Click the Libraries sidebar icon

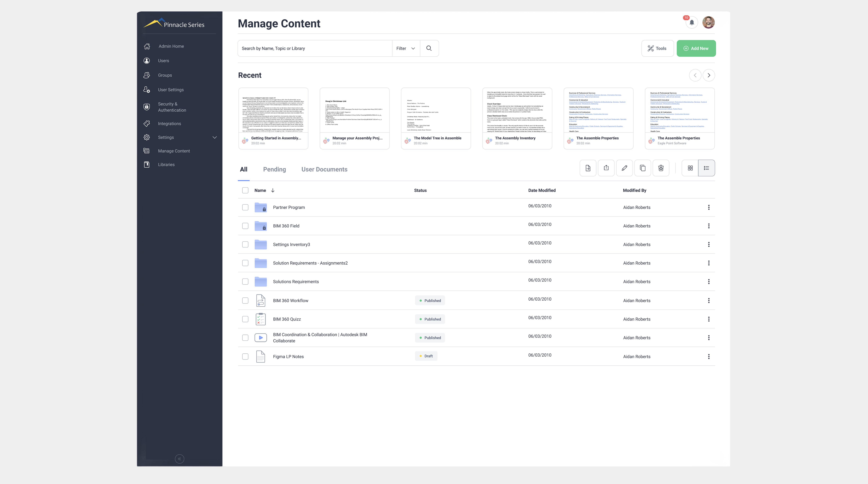pyautogui.click(x=147, y=165)
